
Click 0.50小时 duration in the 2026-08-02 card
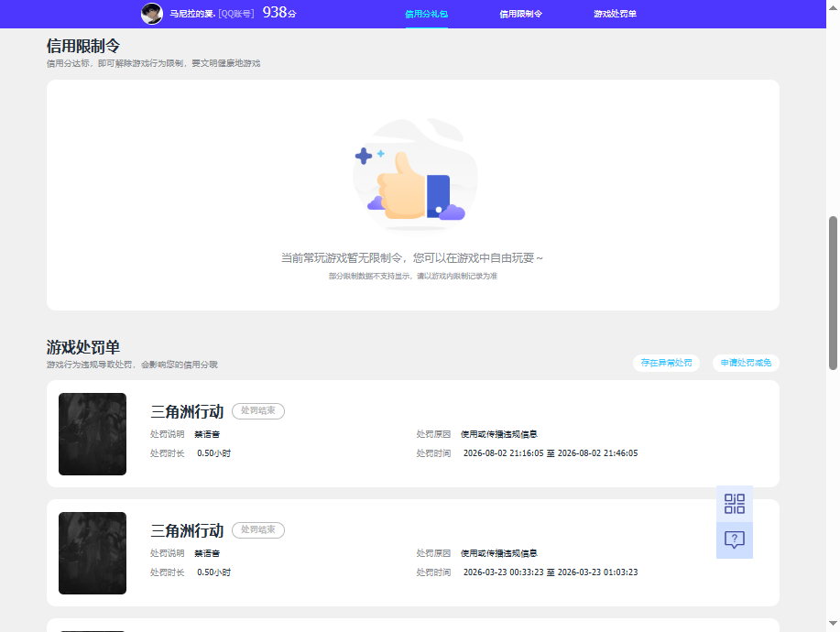213,453
